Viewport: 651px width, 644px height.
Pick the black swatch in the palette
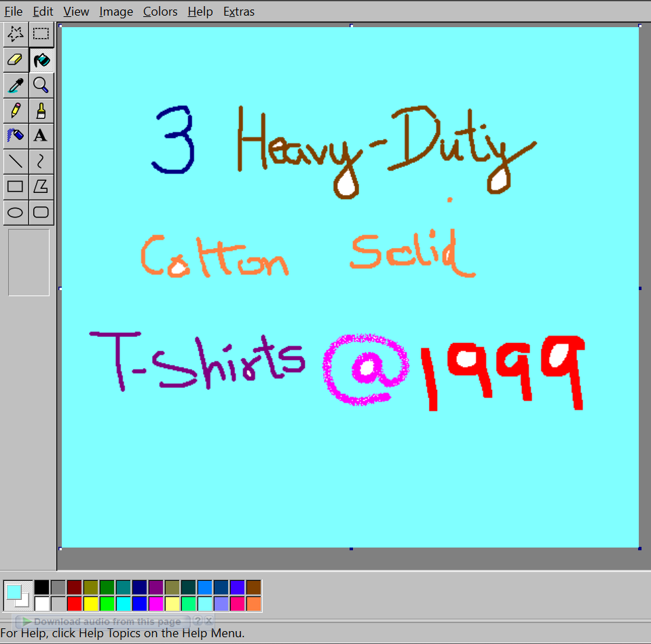[x=41, y=588]
